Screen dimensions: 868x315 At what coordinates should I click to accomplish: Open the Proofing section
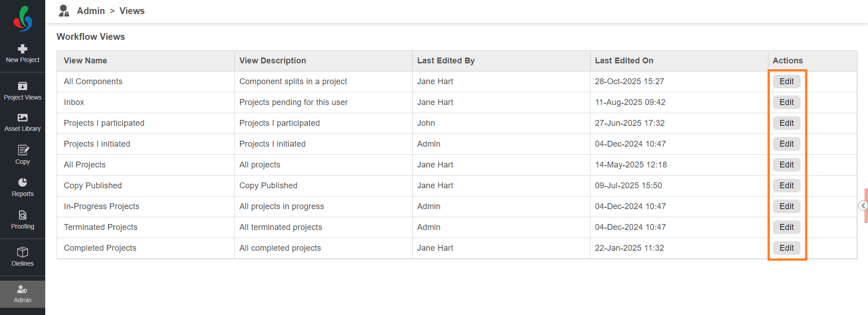point(23,215)
